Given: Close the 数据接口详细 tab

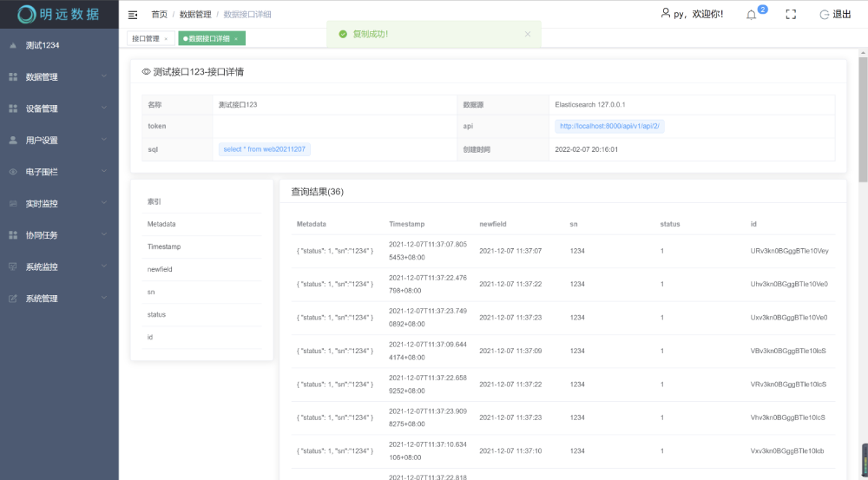Looking at the screenshot, I should tap(236, 39).
